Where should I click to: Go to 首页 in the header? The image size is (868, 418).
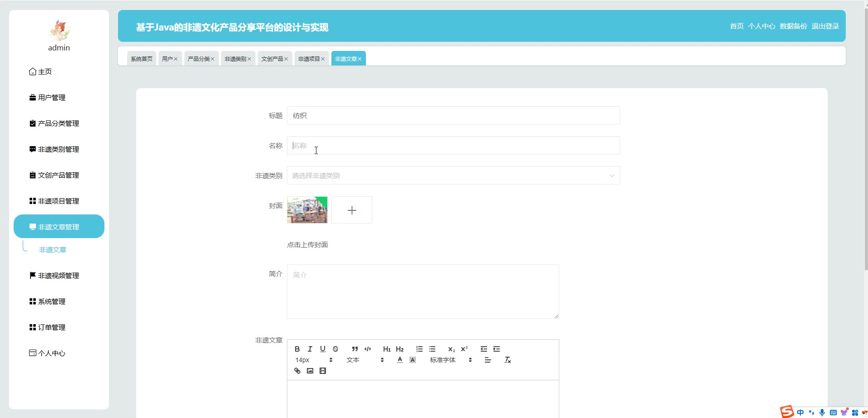737,26
